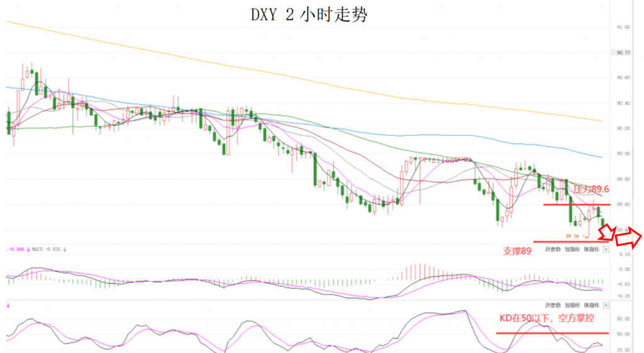The image size is (644, 353).
Task: Click 加指标 in the MACD panel
Action: 572,249
